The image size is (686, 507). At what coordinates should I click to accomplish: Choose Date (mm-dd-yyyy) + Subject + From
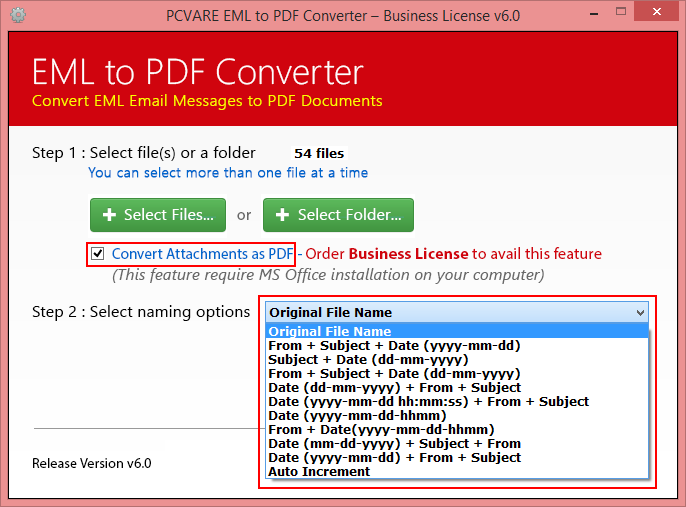pos(457,444)
